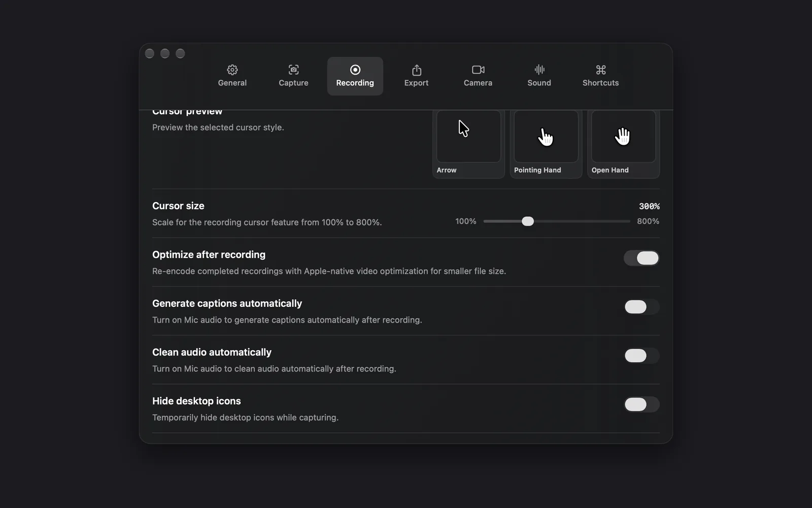The width and height of the screenshot is (812, 508).
Task: Click 'Preview the selected cursor style.' text
Action: pos(218,128)
